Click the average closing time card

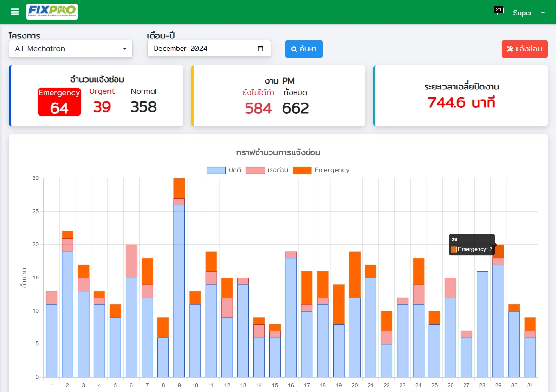pos(461,96)
